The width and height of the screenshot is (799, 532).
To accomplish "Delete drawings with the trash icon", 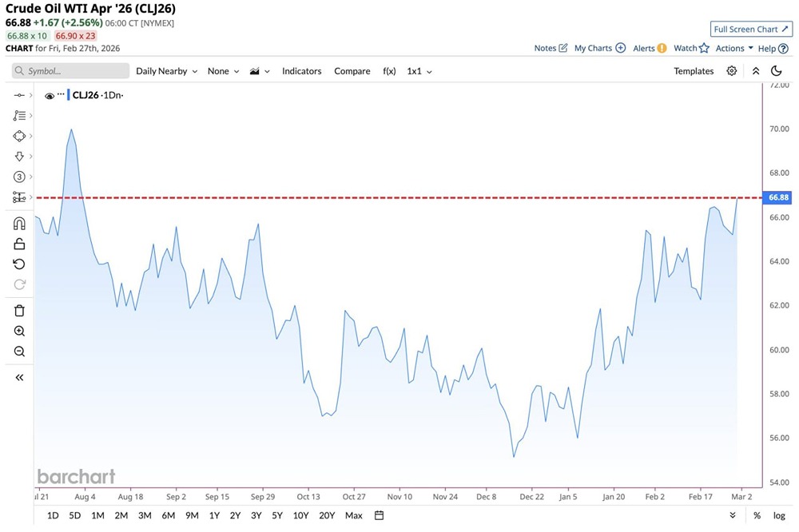I will 19,311.
